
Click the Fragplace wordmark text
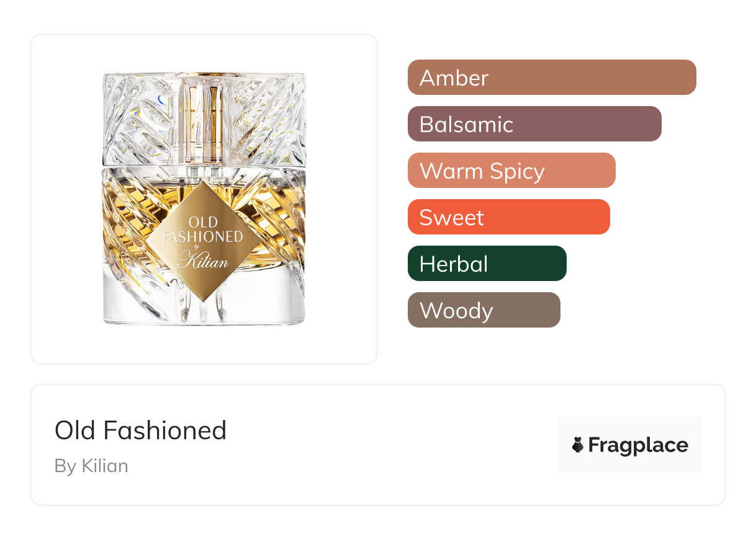[638, 445]
